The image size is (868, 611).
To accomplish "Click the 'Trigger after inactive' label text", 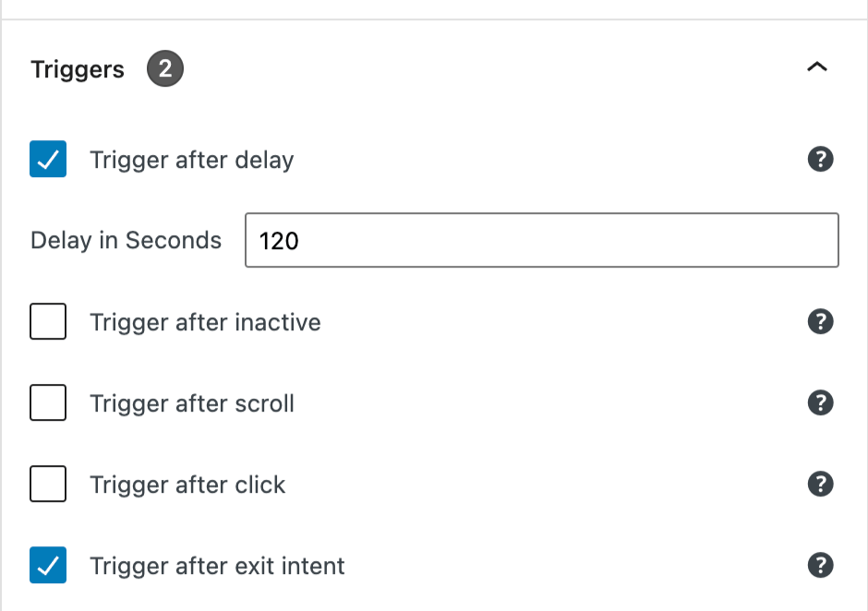I will tap(205, 323).
